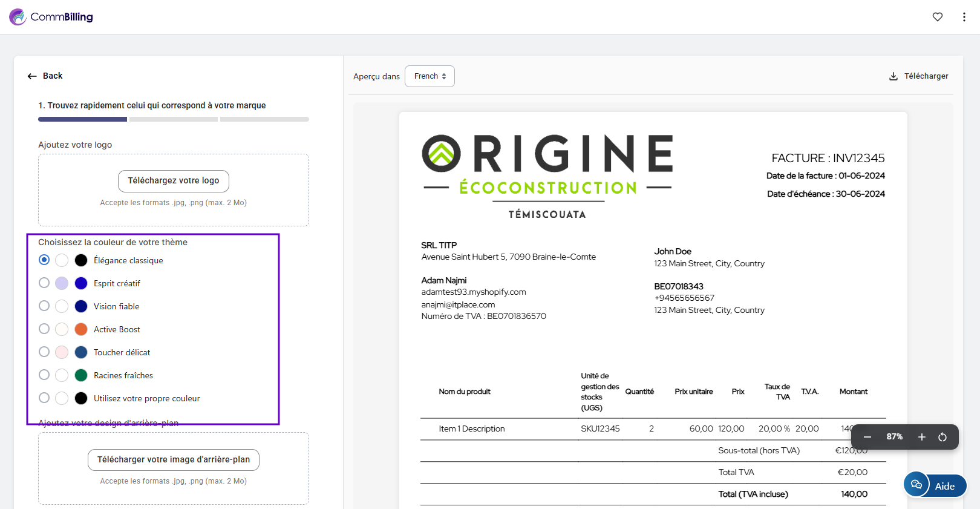Select the Esprit créatif radio button
The height and width of the screenshot is (509, 980).
(44, 283)
